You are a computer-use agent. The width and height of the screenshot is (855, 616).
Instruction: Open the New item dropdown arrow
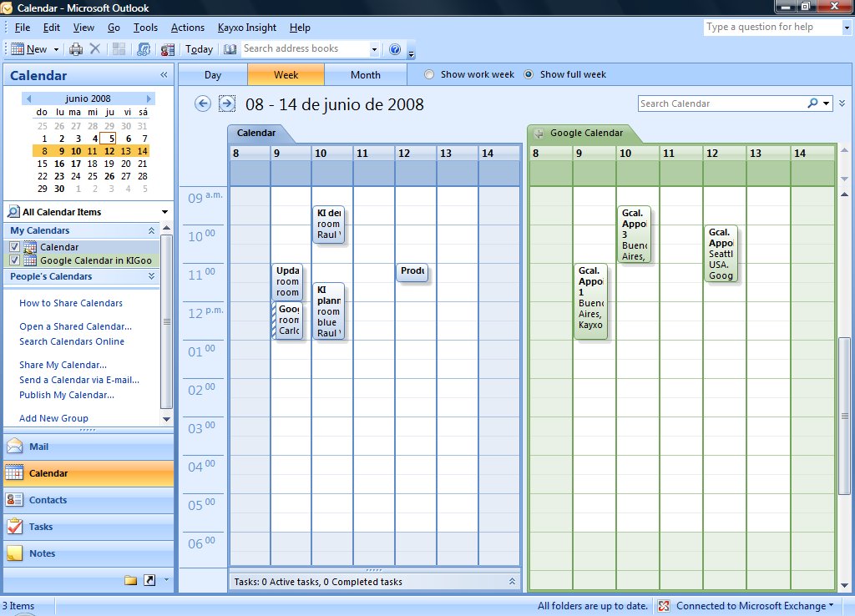(x=56, y=49)
